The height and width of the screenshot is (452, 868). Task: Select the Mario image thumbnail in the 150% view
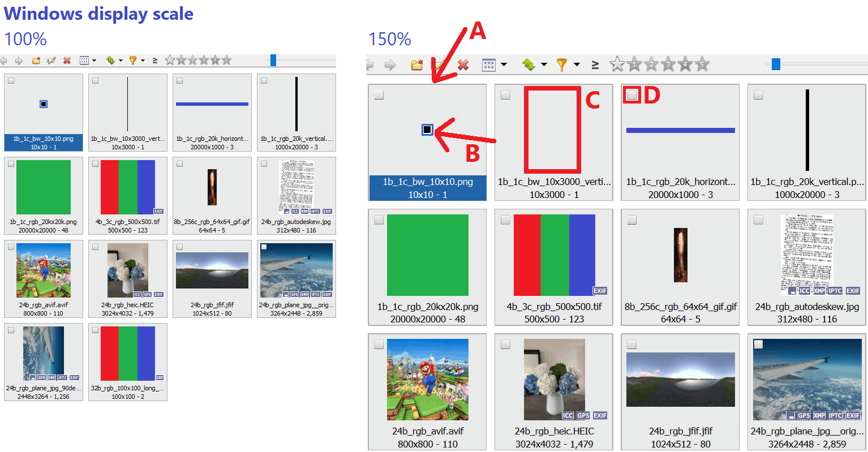(428, 380)
